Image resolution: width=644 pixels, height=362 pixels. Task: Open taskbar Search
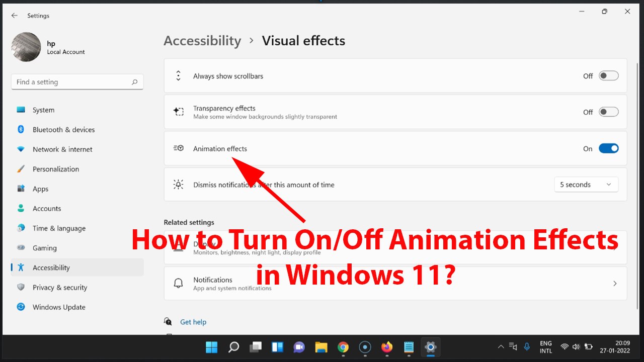click(234, 347)
